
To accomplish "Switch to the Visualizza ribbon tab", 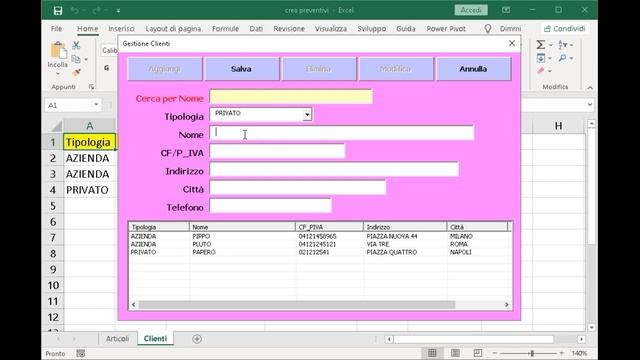I will [331, 29].
